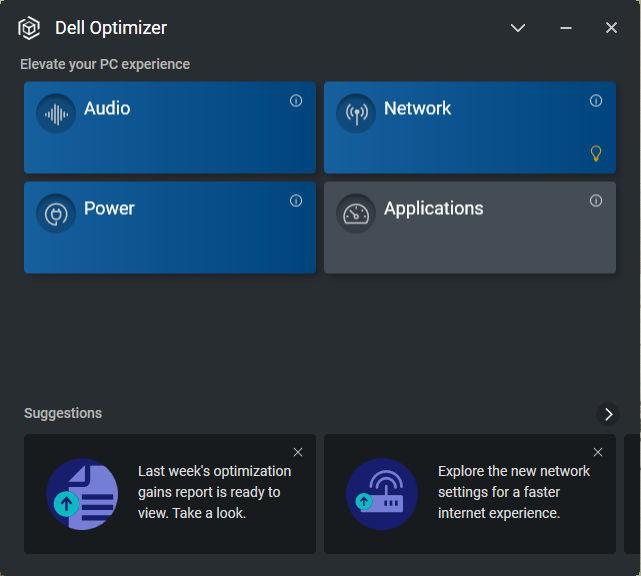Click the lightbulb suggestion icon on Network

point(596,153)
